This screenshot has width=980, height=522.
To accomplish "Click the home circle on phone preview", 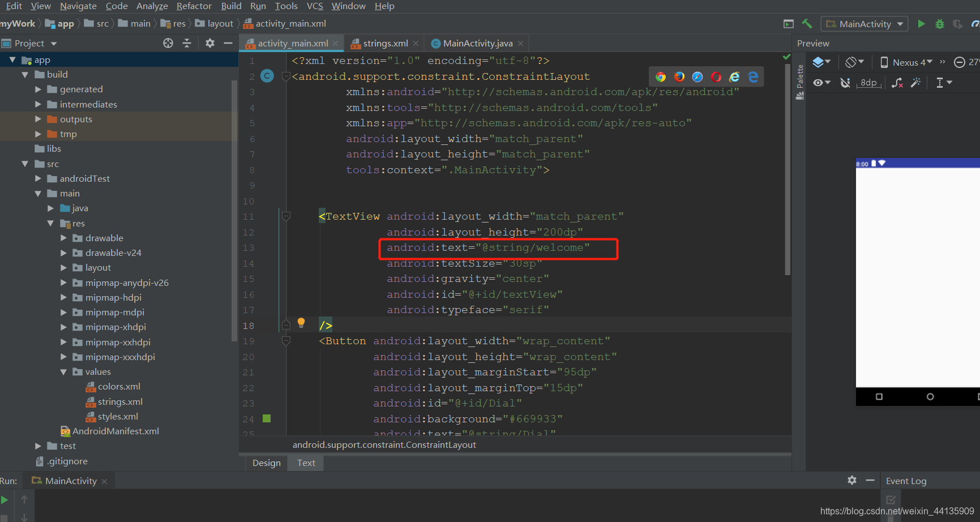I will pos(930,397).
